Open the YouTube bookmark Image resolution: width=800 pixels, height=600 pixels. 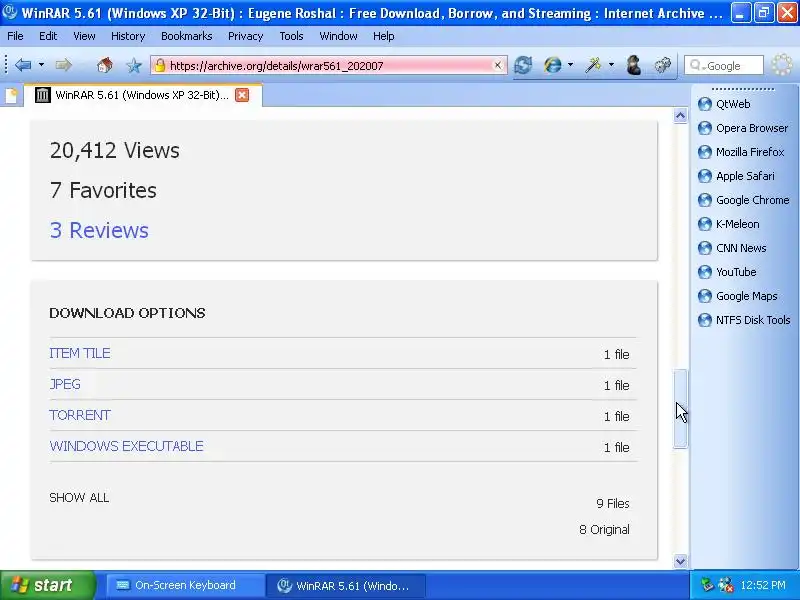pyautogui.click(x=728, y=272)
